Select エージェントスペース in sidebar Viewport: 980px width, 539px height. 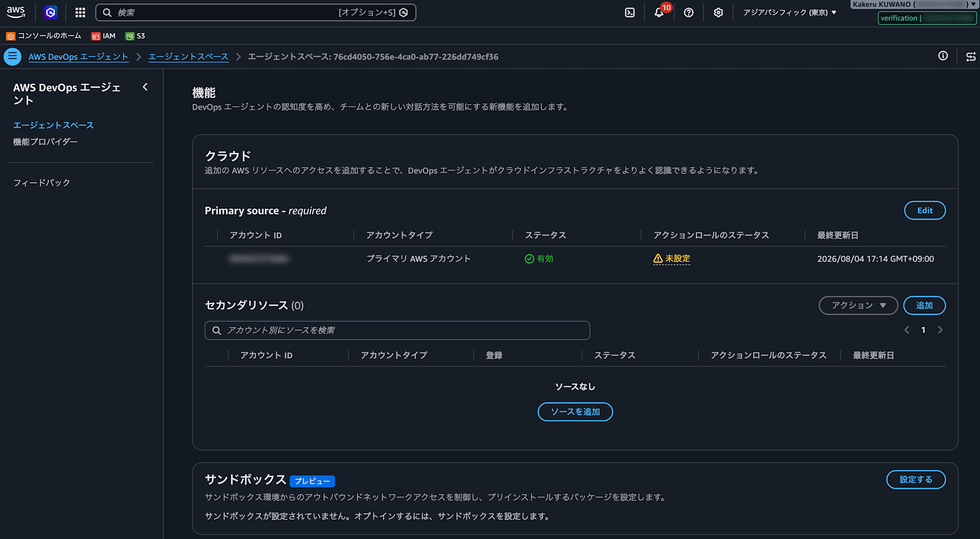53,125
